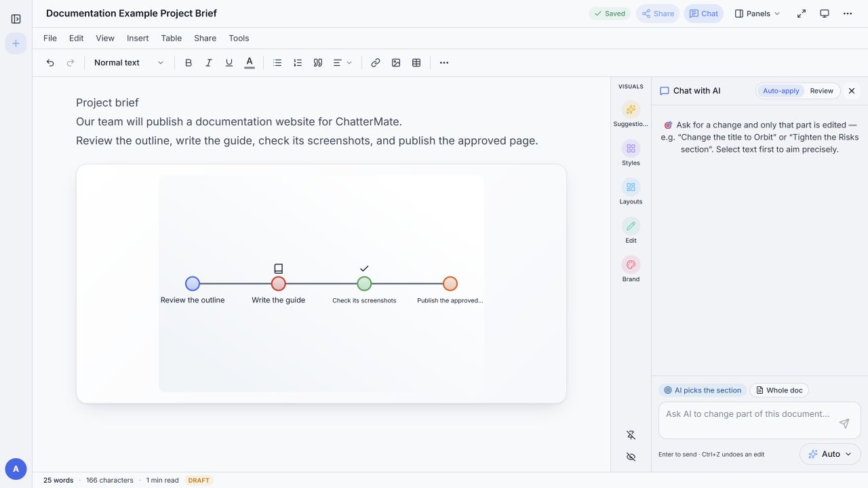Open the Table menu
The image size is (868, 488).
pyautogui.click(x=172, y=38)
